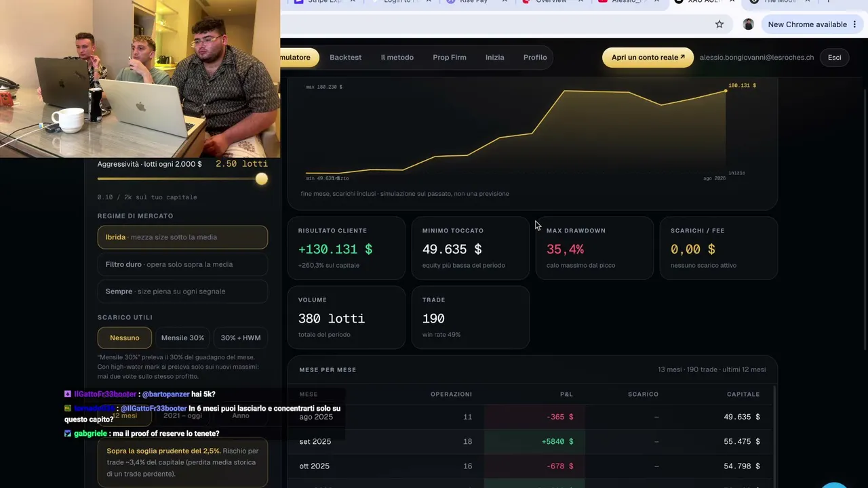This screenshot has height=488, width=868.
Task: Choose the Sempre full-size regime option
Action: (x=182, y=291)
